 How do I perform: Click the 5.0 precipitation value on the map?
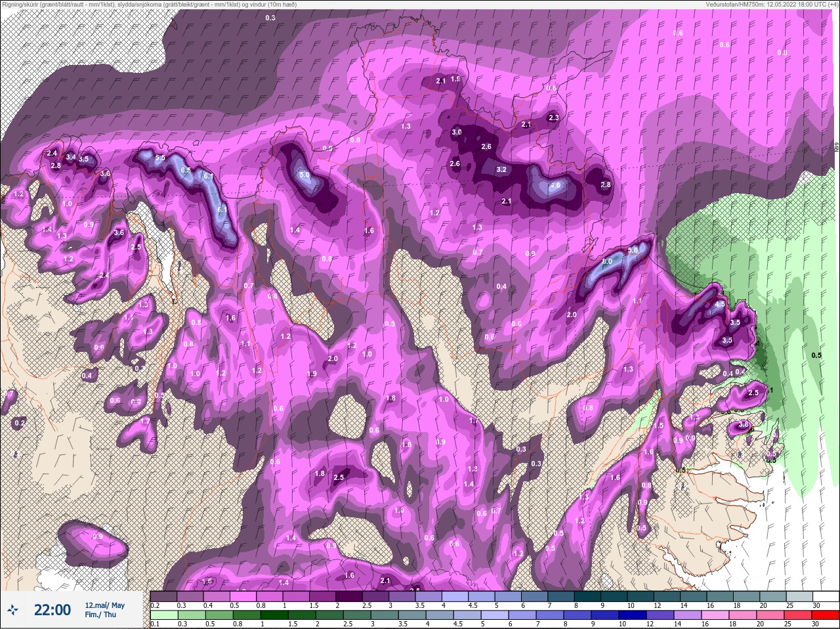(304, 175)
